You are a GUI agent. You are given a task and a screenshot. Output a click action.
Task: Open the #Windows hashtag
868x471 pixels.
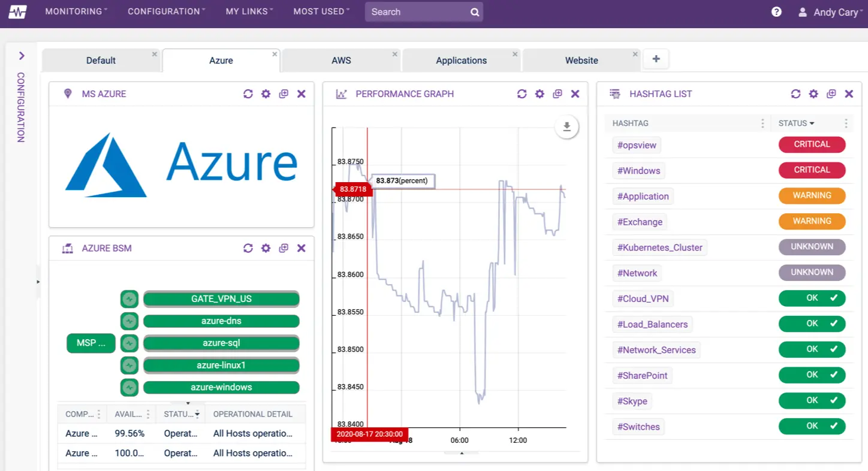[x=639, y=171]
